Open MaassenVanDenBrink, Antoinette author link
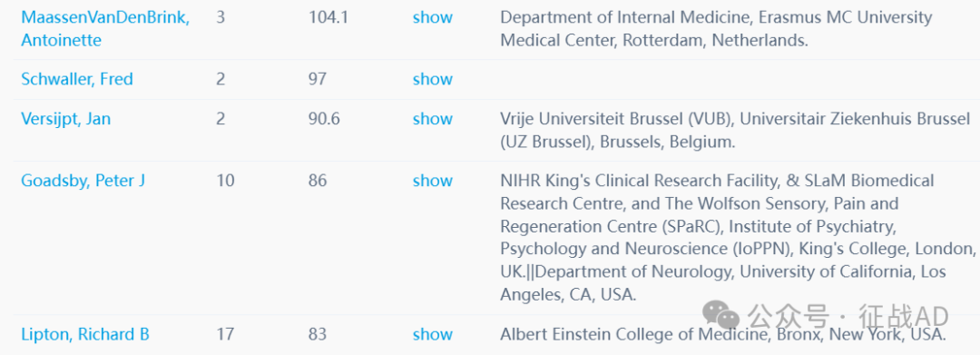 (x=105, y=29)
